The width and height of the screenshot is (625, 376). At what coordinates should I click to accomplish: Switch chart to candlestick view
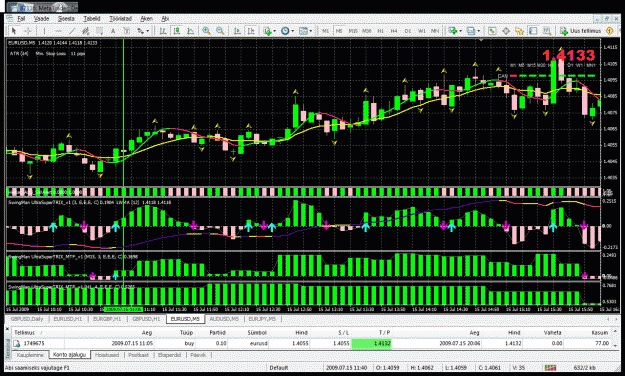click(177, 31)
